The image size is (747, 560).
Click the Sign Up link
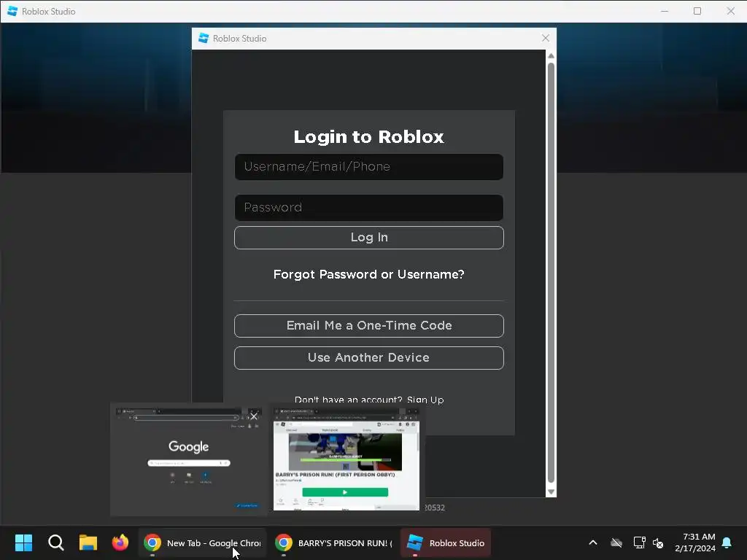[x=425, y=399]
